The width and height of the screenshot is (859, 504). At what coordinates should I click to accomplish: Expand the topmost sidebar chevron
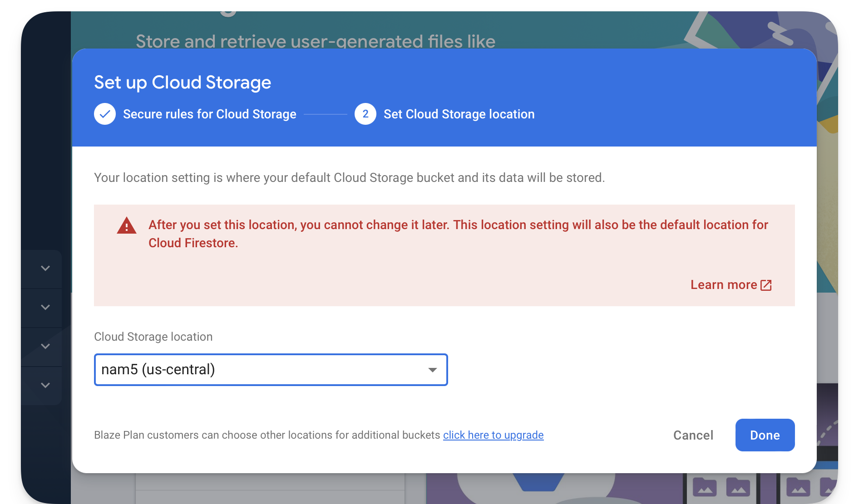point(45,268)
